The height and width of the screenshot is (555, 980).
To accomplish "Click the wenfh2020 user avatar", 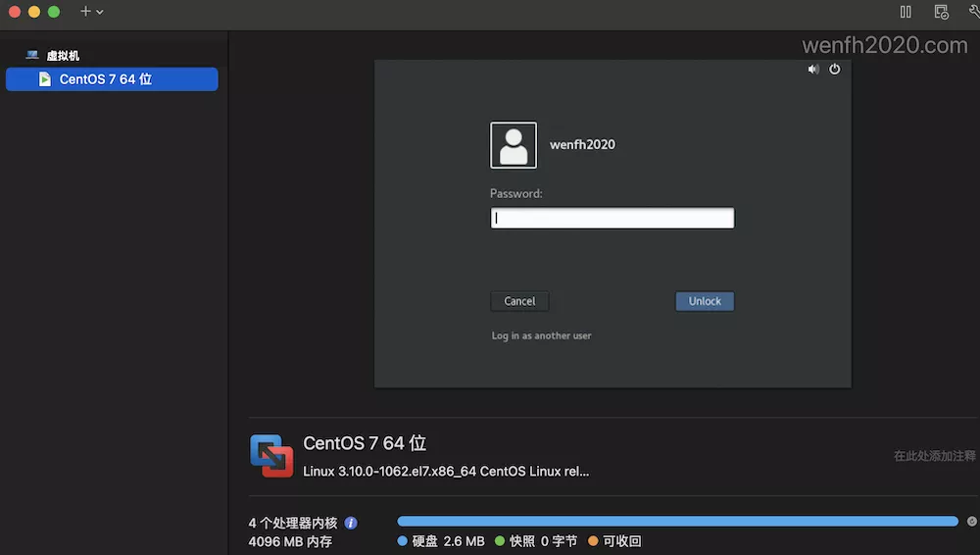I will (514, 145).
